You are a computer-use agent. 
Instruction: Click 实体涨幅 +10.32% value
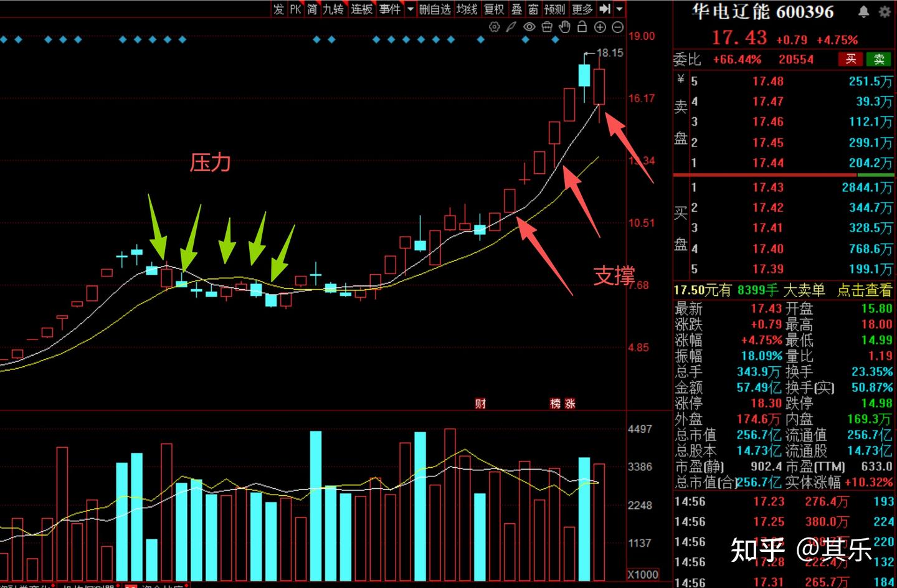pos(869,482)
